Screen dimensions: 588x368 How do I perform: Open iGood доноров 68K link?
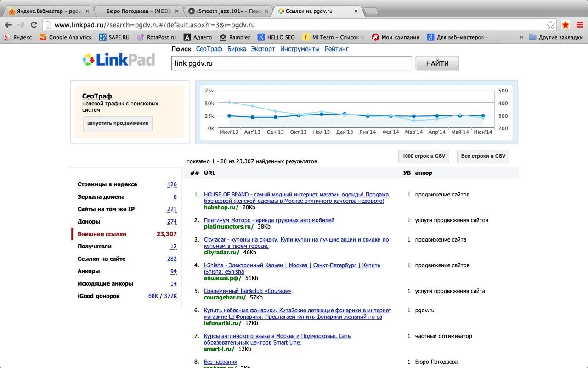pos(153,296)
